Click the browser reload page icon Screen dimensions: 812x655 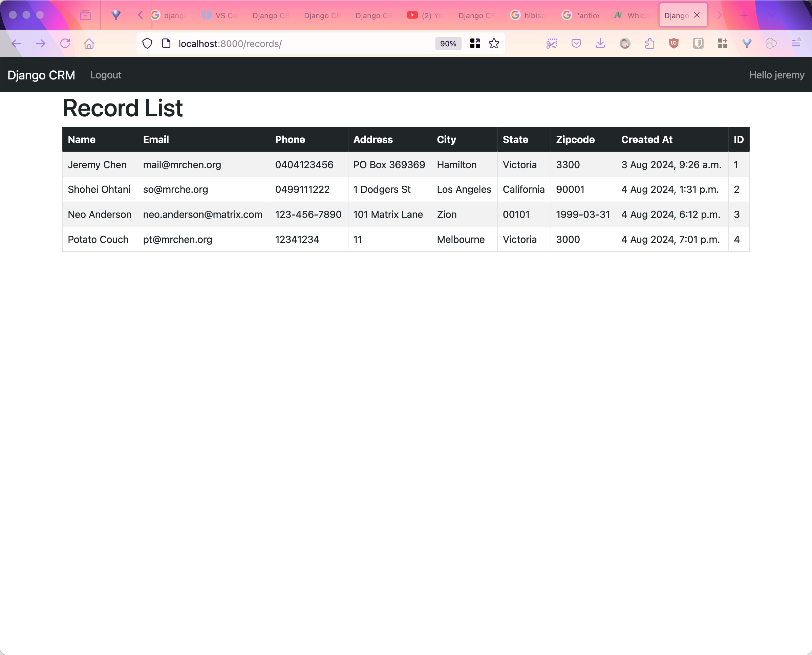point(65,43)
